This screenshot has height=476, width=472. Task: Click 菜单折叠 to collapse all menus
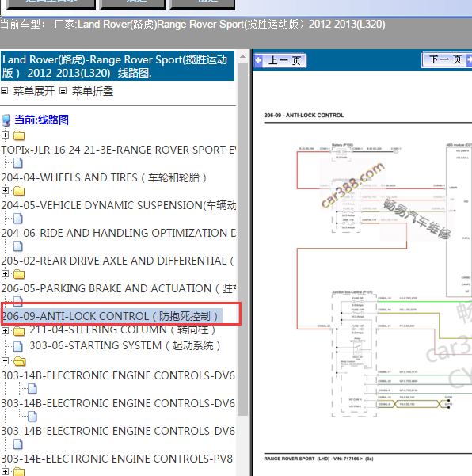pos(93,91)
